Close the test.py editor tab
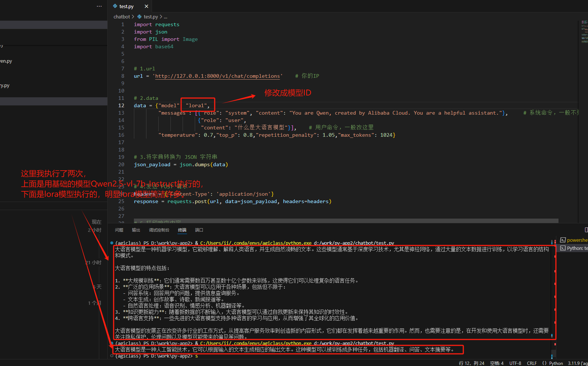 (146, 6)
